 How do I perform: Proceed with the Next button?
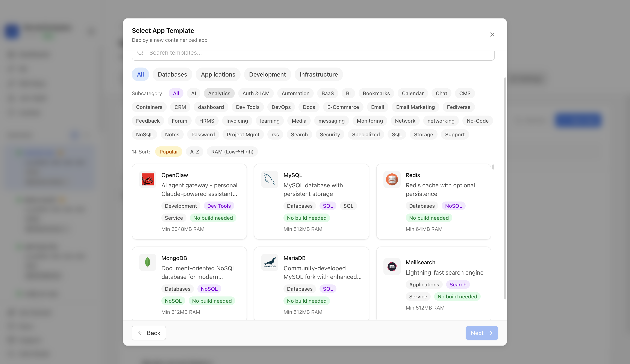coord(482,333)
